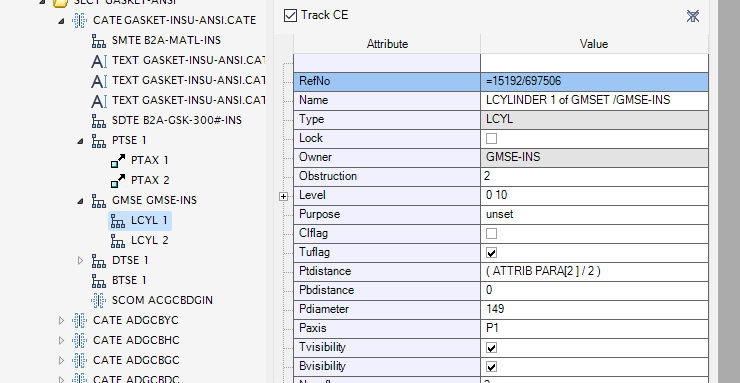Viewport: 740px width, 383px height.
Task: Click the Attribute column header
Action: 387,44
